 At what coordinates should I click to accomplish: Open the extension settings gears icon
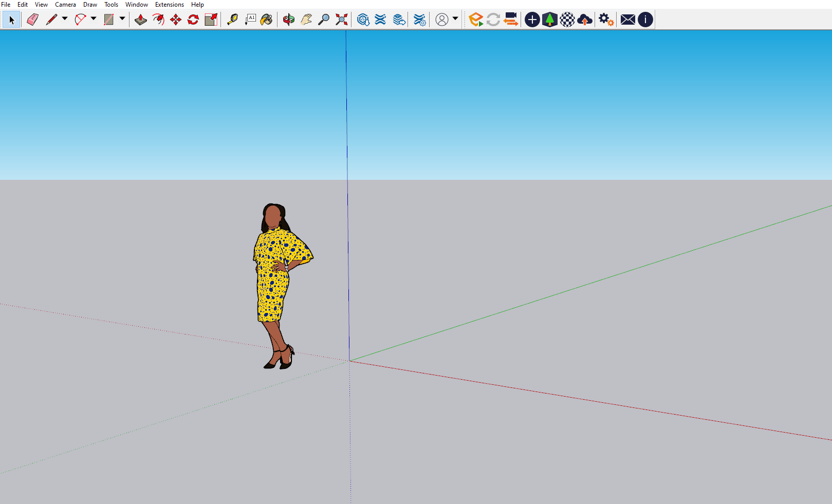[605, 20]
